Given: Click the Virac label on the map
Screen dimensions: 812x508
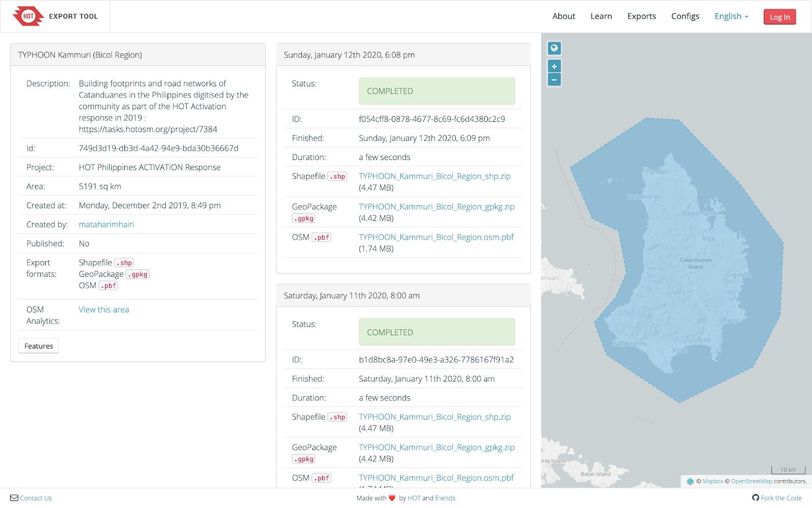Looking at the screenshot, I should [680, 350].
